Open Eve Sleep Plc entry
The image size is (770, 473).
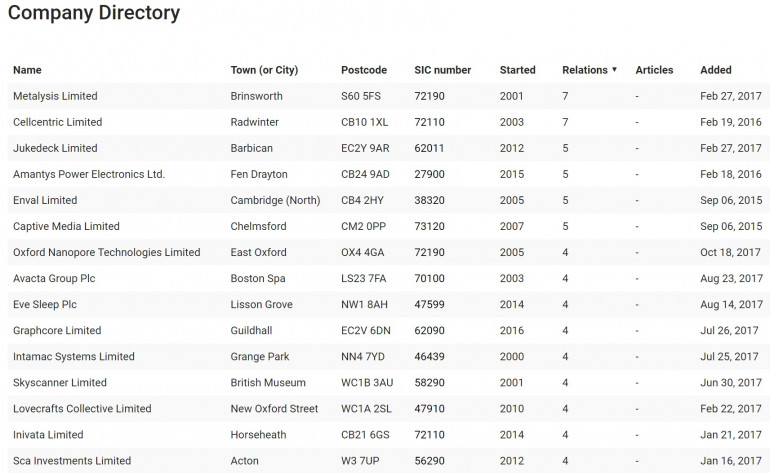point(45,304)
